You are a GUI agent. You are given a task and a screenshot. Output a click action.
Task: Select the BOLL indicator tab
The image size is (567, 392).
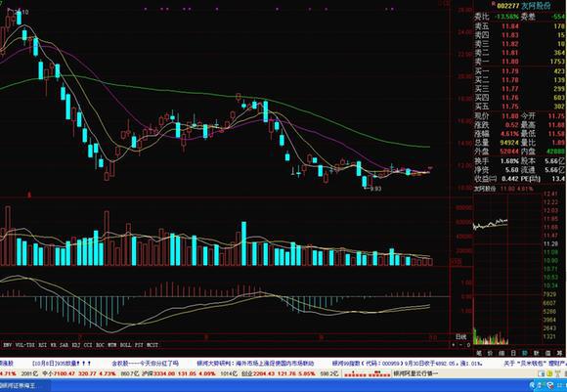click(125, 345)
